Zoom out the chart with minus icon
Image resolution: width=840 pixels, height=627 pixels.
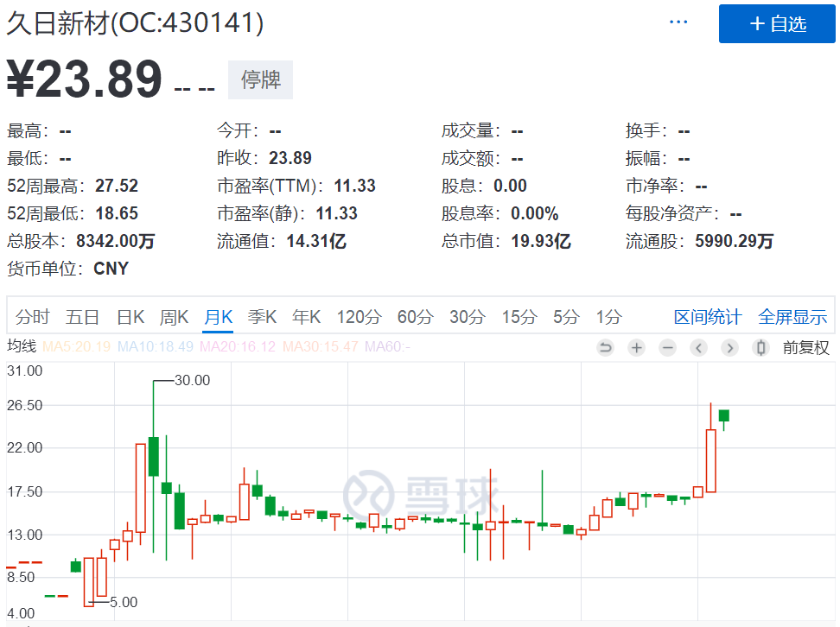point(667,348)
